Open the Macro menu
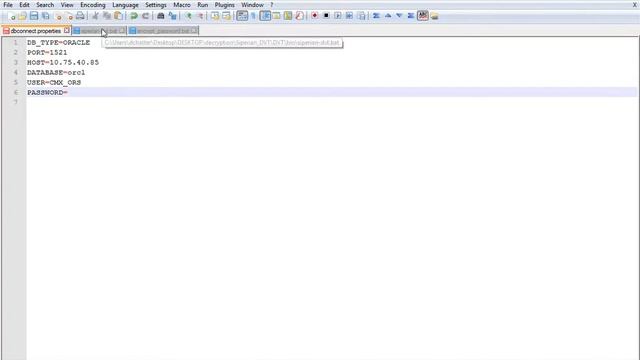The width and height of the screenshot is (640, 360). pyautogui.click(x=182, y=5)
